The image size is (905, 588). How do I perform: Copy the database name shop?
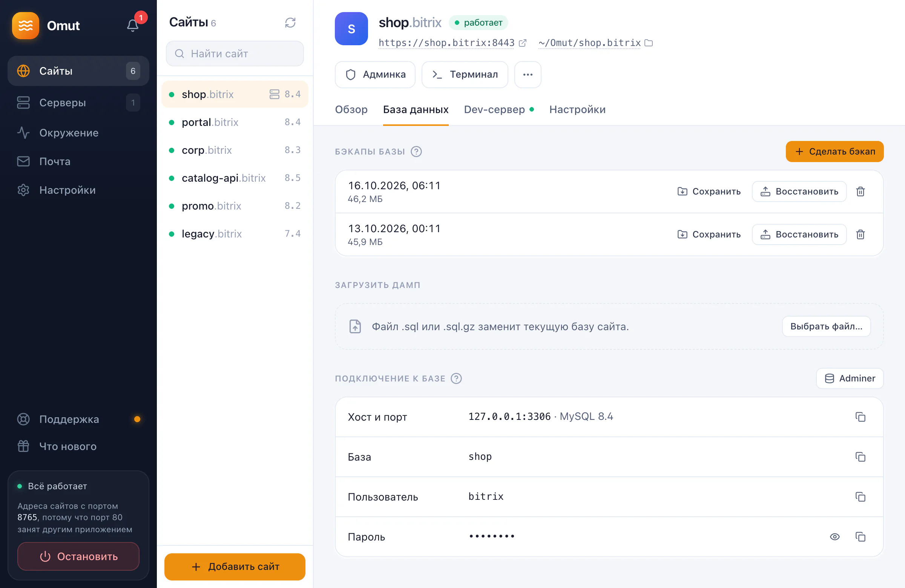click(x=861, y=457)
